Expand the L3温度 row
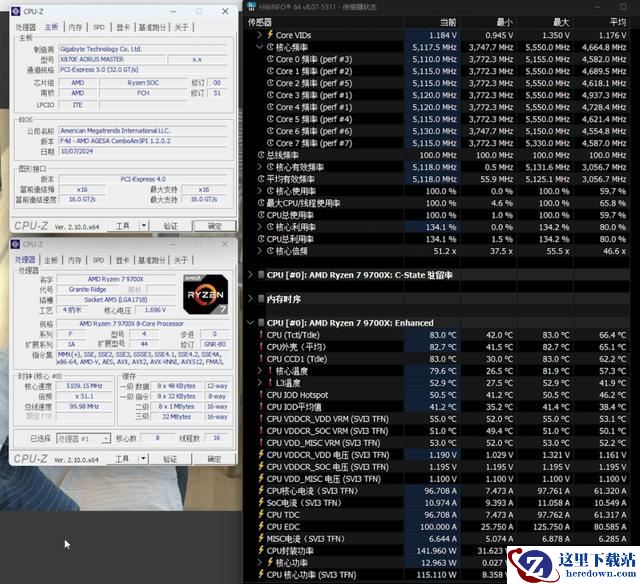The image size is (640, 584). [260, 383]
